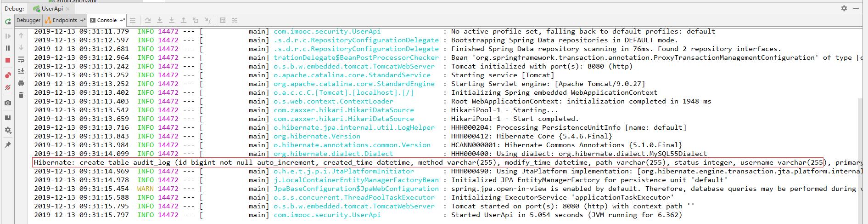
Task: Click the Endpoints tab pin arrow
Action: point(83,20)
